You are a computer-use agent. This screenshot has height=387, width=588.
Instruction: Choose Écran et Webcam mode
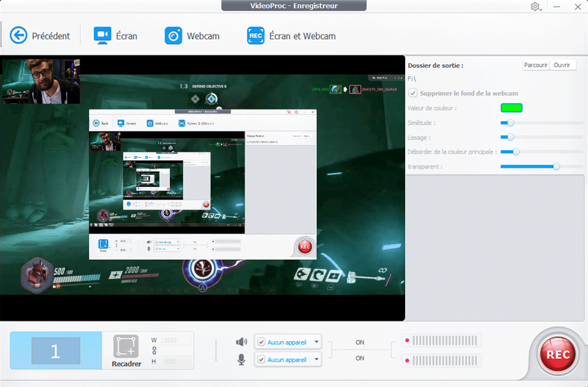[292, 36]
